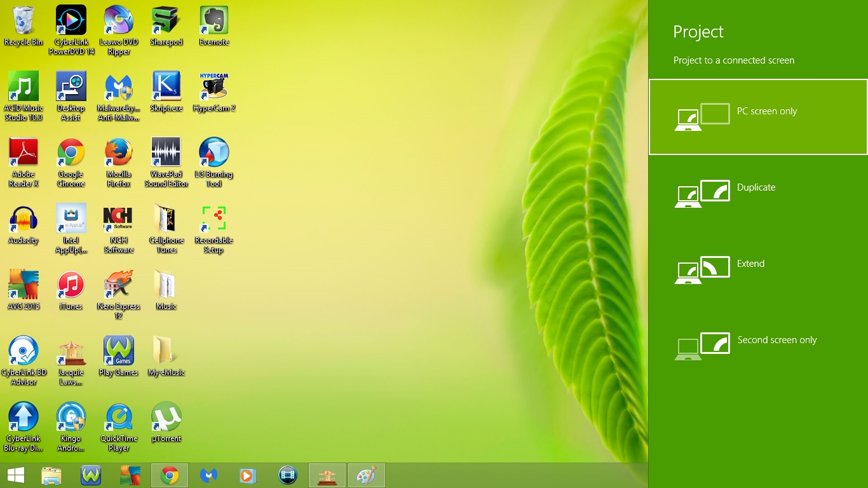Open the Cellphone Tunes folder icon
This screenshot has width=868, height=488.
pyautogui.click(x=166, y=229)
